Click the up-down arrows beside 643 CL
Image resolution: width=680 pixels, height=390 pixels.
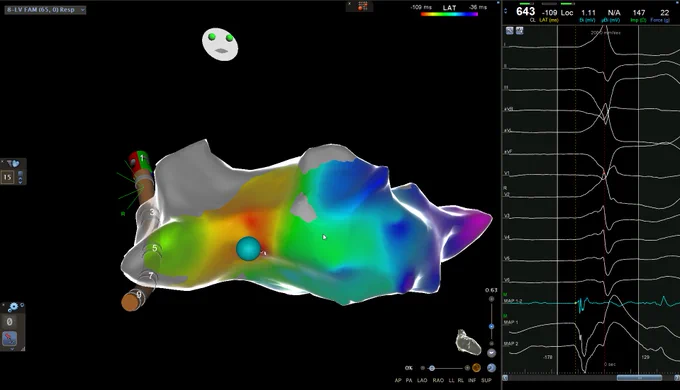pyautogui.click(x=506, y=11)
